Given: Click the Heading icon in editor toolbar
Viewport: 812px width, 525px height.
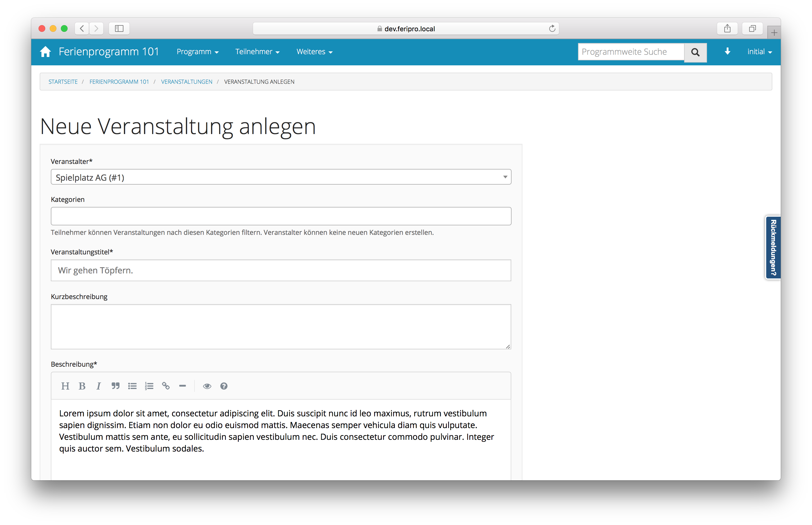Looking at the screenshot, I should (x=65, y=386).
